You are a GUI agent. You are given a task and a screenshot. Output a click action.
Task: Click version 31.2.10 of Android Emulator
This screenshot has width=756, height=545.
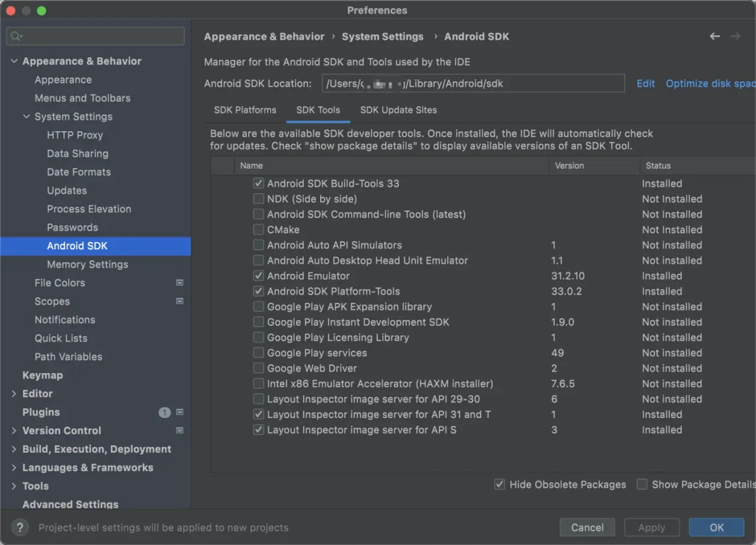pyautogui.click(x=568, y=276)
